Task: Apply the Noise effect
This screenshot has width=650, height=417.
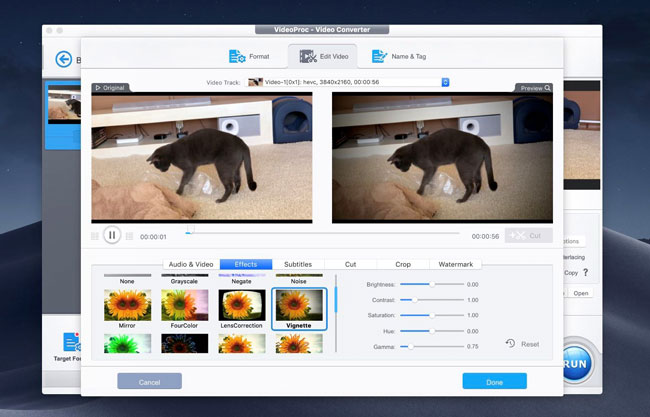Action: [x=298, y=279]
